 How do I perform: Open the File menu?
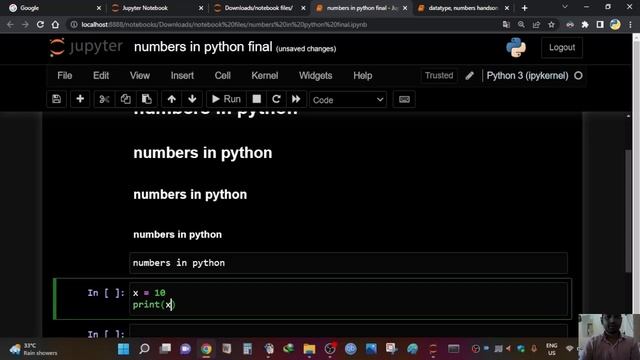coord(64,76)
